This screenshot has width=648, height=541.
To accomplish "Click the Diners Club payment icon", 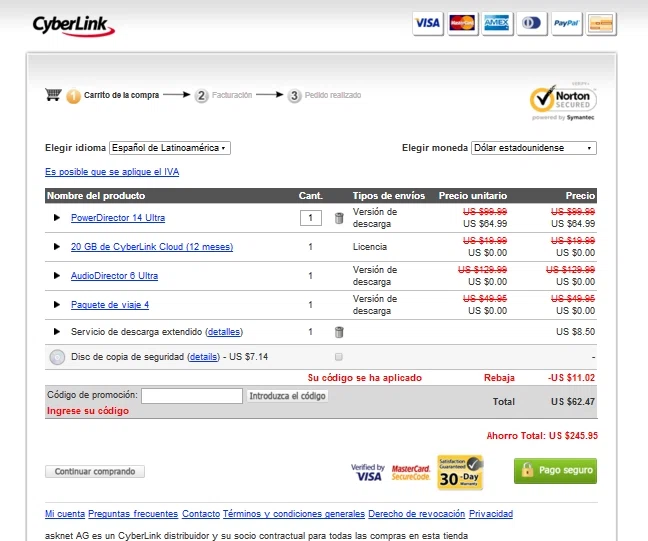I will click(x=531, y=24).
